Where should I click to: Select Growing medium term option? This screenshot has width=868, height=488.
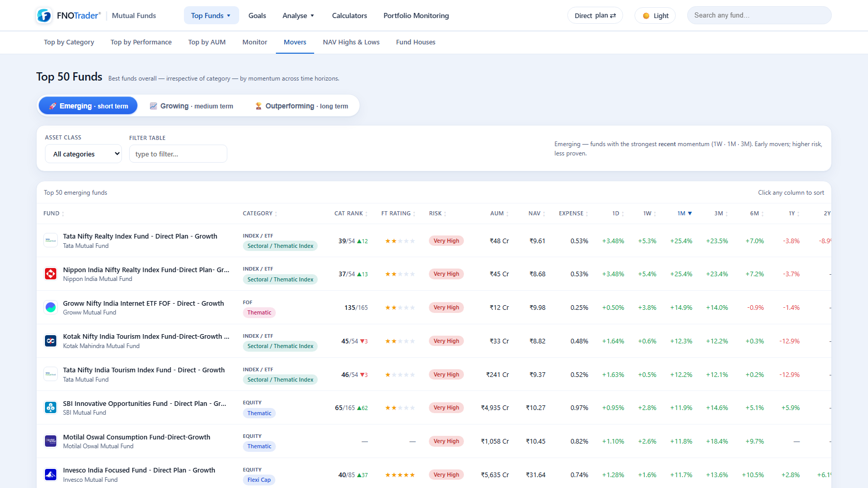[x=191, y=106]
